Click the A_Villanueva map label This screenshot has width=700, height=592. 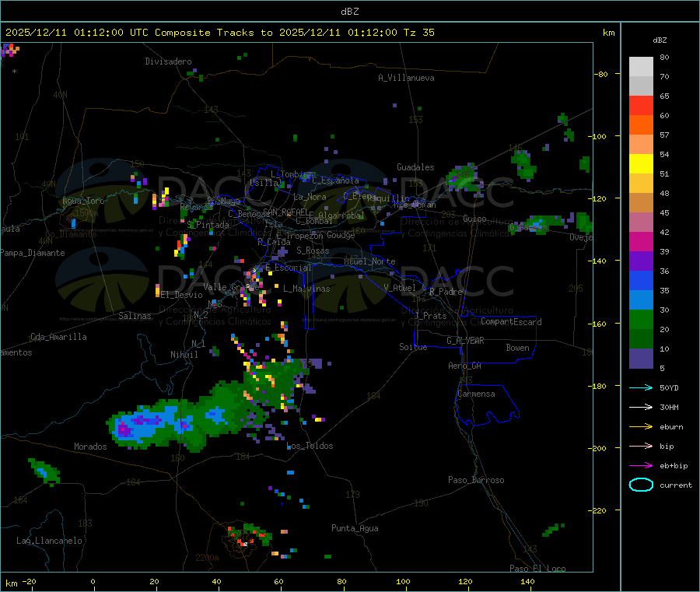click(x=406, y=78)
